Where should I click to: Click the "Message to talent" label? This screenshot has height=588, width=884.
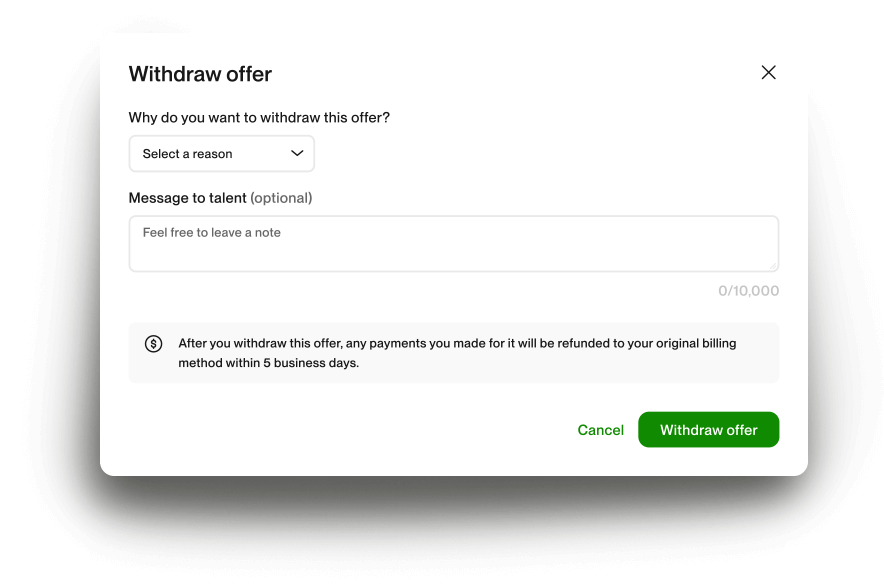(187, 198)
